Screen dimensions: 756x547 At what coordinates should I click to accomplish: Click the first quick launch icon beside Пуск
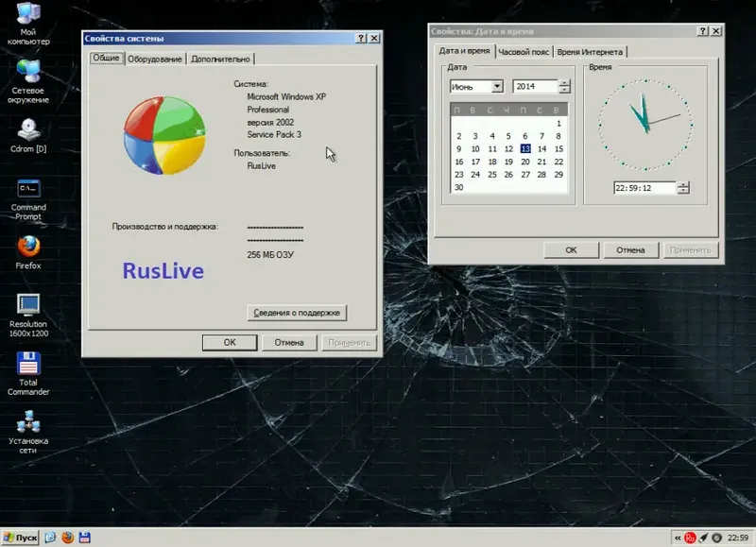[50, 538]
